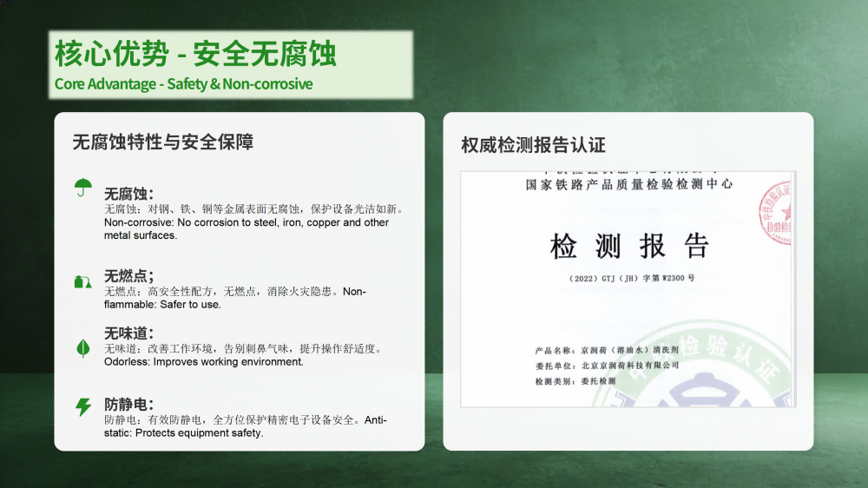
Task: Click the lightning bolt icon beside 防静电
Action: [x=83, y=406]
